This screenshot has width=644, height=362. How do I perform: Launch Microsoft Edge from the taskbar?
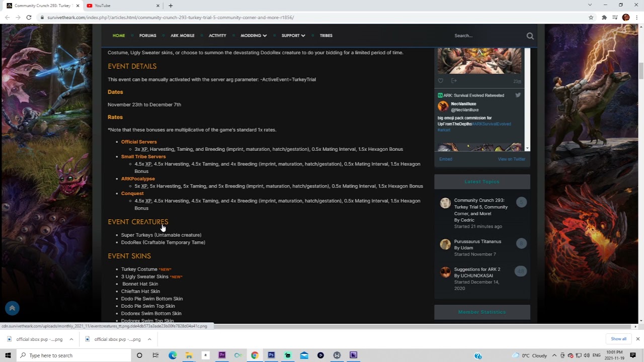pyautogui.click(x=173, y=355)
